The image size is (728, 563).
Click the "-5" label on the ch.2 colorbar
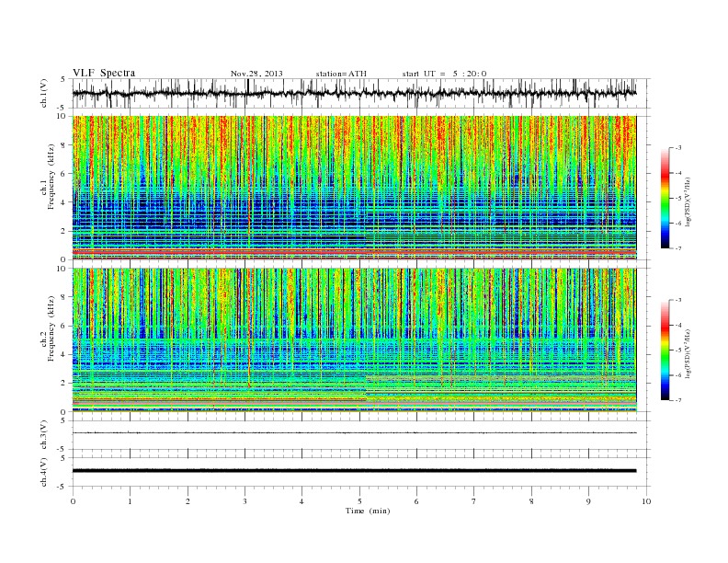pos(678,350)
